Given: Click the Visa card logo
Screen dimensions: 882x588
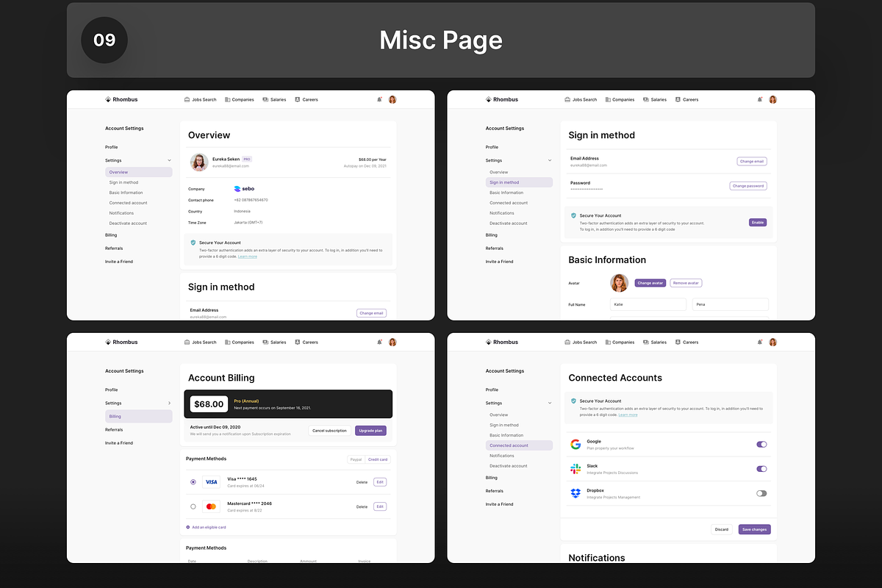Looking at the screenshot, I should 211,482.
